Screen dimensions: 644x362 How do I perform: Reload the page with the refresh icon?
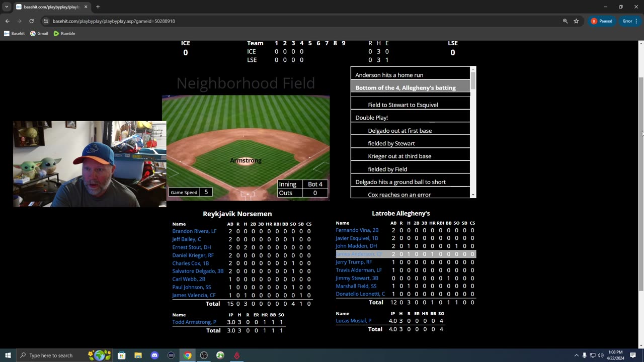point(31,21)
